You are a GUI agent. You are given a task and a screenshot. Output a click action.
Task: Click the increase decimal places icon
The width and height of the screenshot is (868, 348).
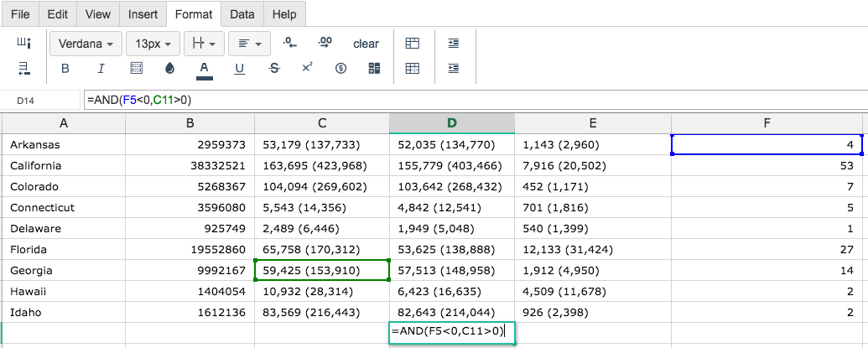coord(325,43)
